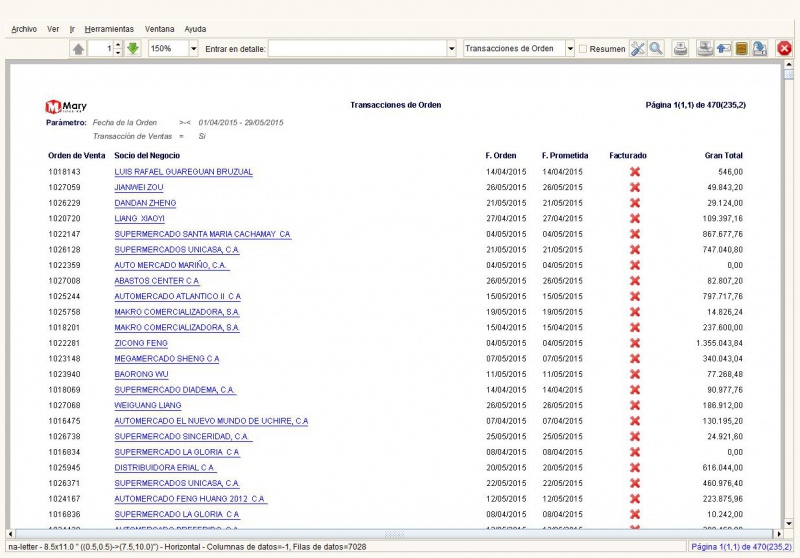Click the F. Prometida column header
Viewport: 800px width, 558px height.
click(x=565, y=156)
